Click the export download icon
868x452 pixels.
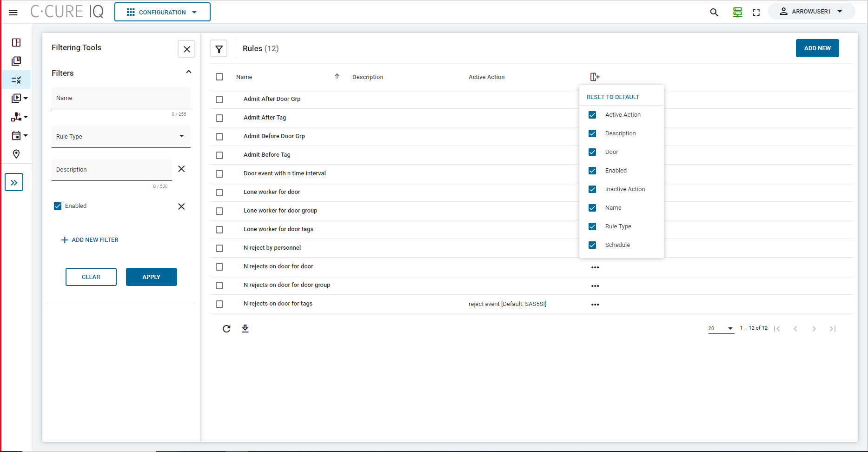click(x=245, y=329)
